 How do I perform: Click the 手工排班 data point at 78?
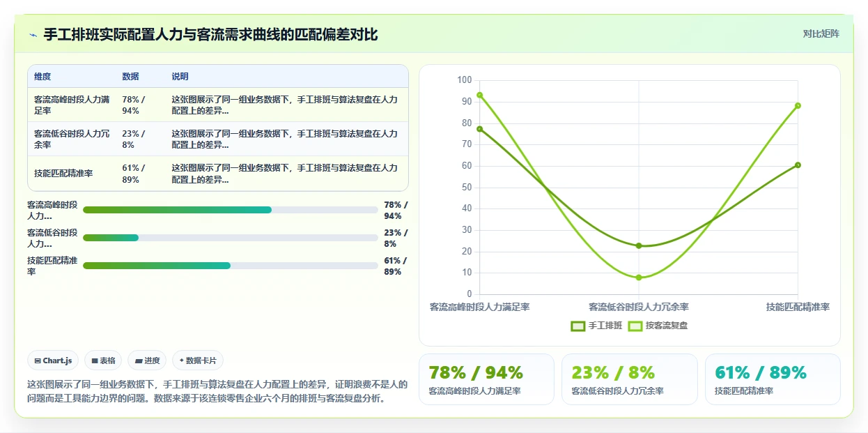click(x=480, y=128)
